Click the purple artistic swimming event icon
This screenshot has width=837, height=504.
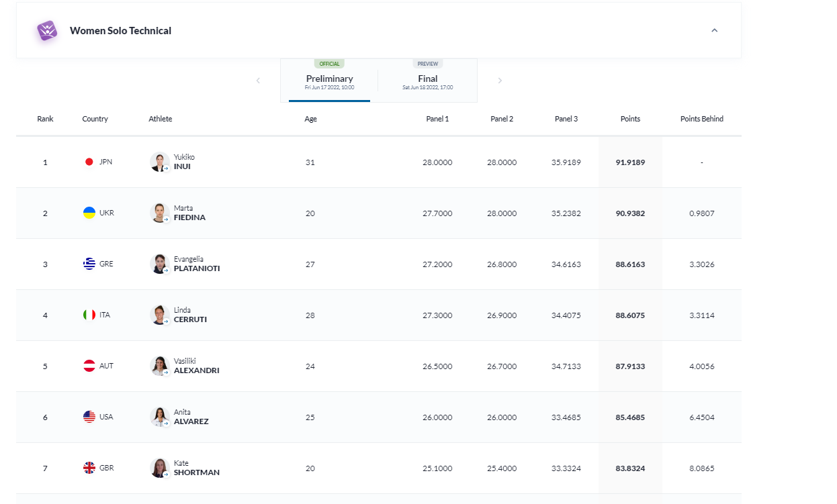tap(47, 31)
